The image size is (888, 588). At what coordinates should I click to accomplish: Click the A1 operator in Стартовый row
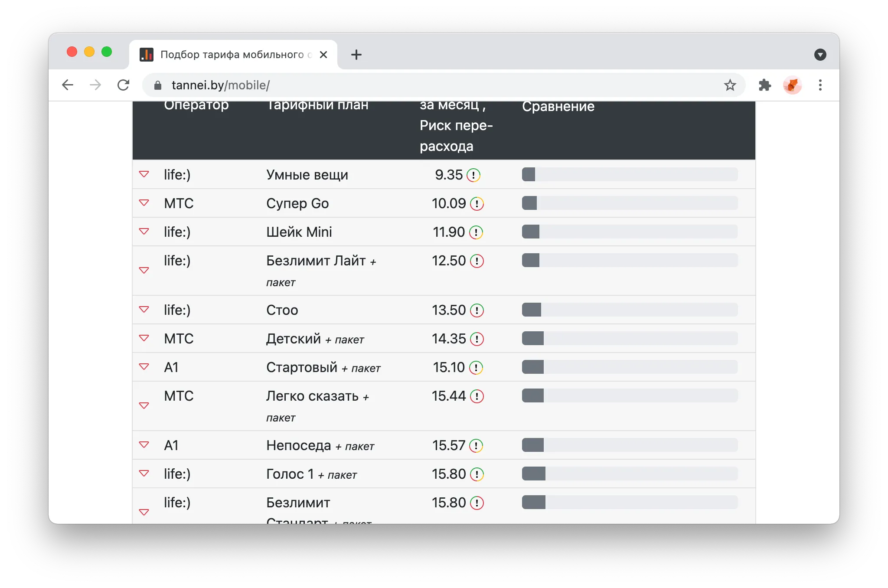click(171, 367)
